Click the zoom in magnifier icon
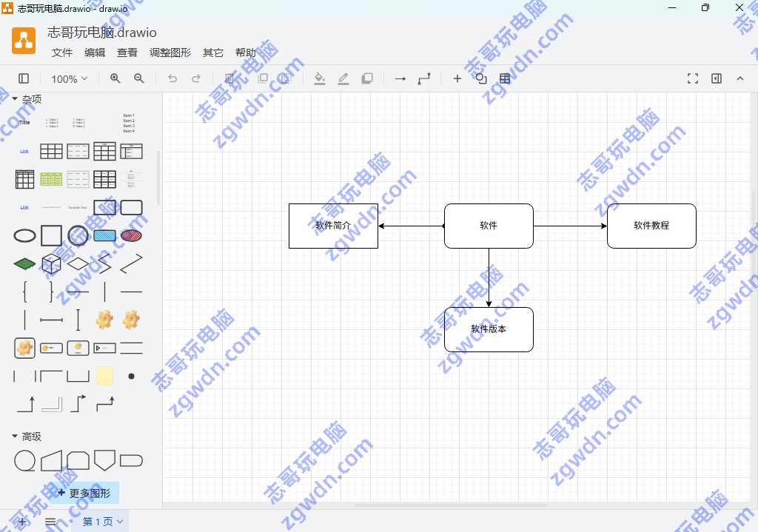 click(115, 78)
